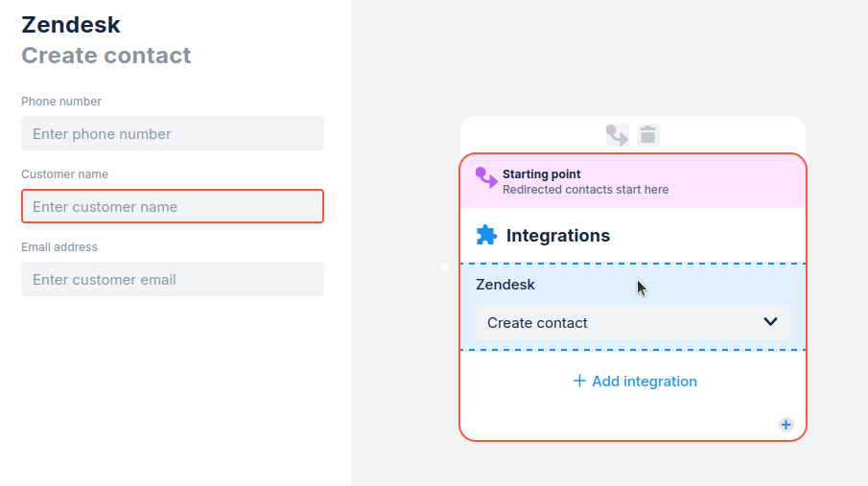Image resolution: width=868 pixels, height=486 pixels.
Task: Click the Integrations puzzle piece icon
Action: (486, 235)
